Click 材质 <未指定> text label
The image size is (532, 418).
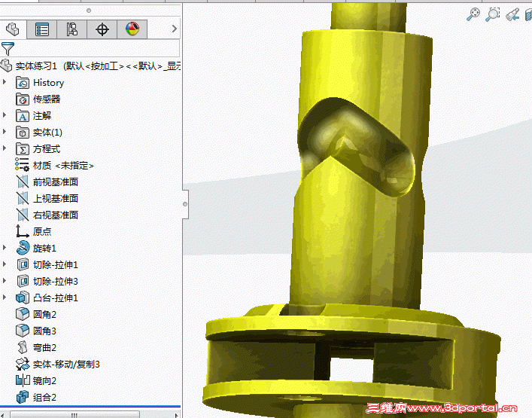coord(63,166)
